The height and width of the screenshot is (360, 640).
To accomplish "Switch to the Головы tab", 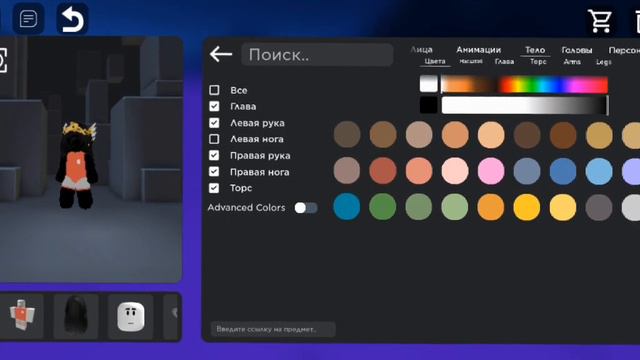I will click(577, 50).
